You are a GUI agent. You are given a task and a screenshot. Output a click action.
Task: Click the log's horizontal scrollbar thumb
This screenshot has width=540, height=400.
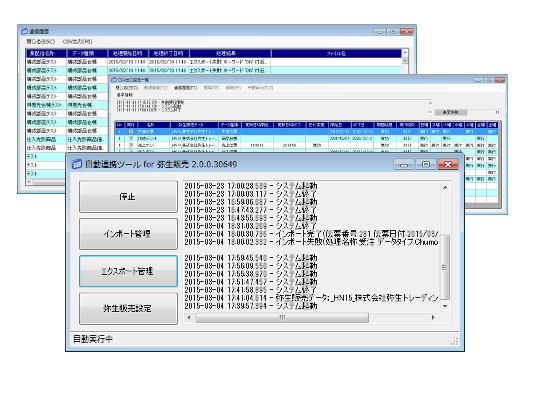282,317
